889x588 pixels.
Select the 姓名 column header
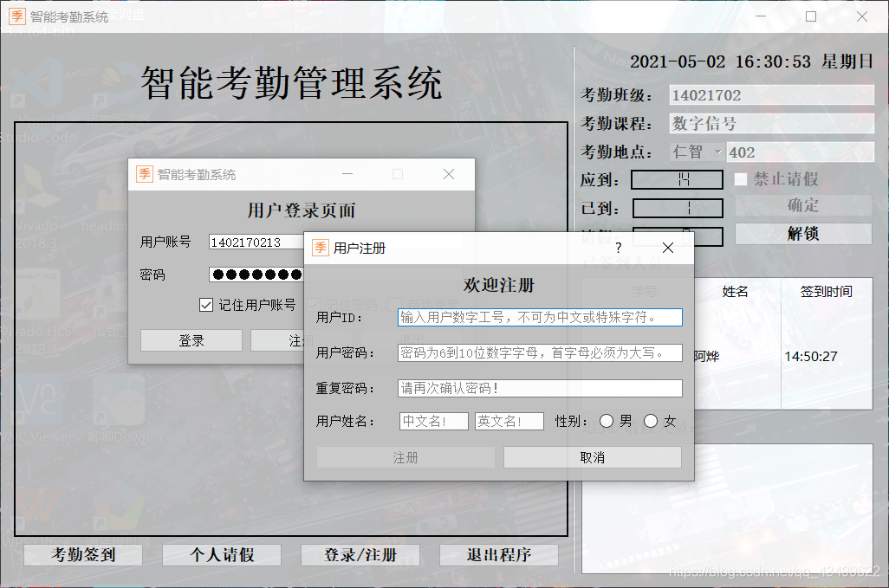[736, 292]
